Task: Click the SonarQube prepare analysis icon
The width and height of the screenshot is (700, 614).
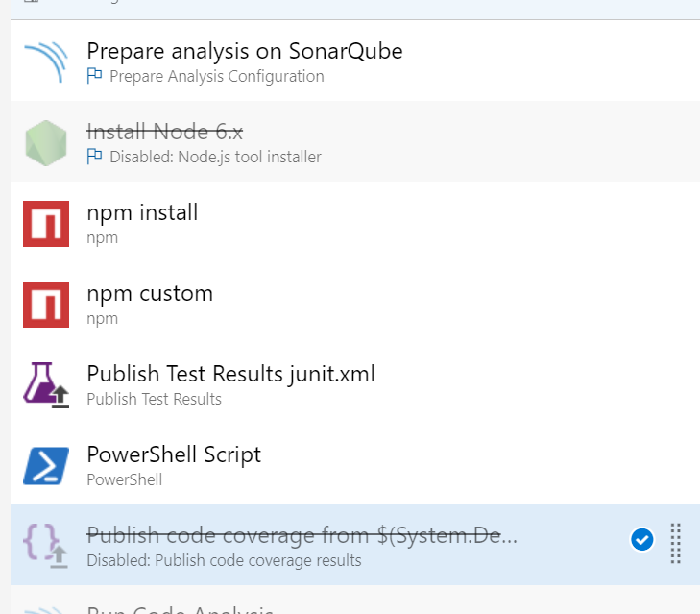Action: [46, 61]
